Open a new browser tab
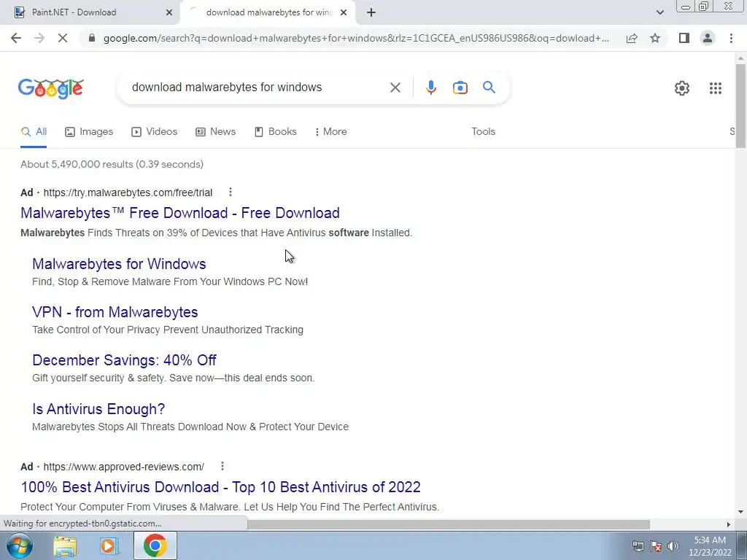Screen dimensions: 747x560 [371, 12]
